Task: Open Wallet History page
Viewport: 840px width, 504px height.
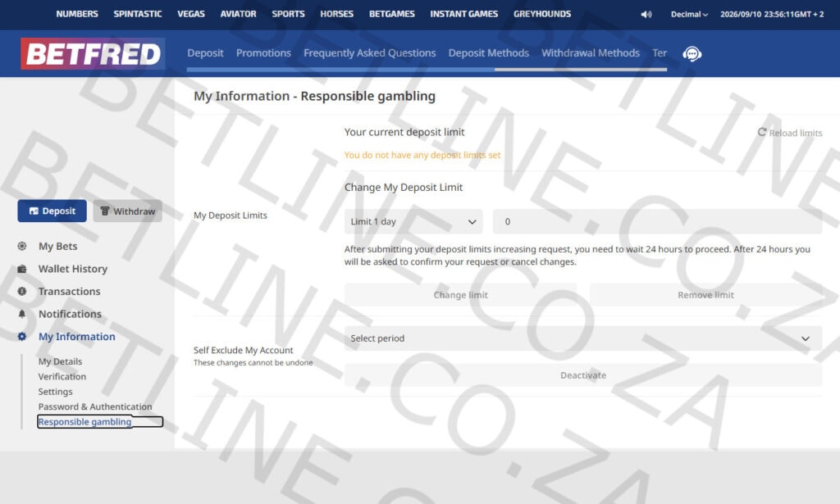Action: coord(73,269)
